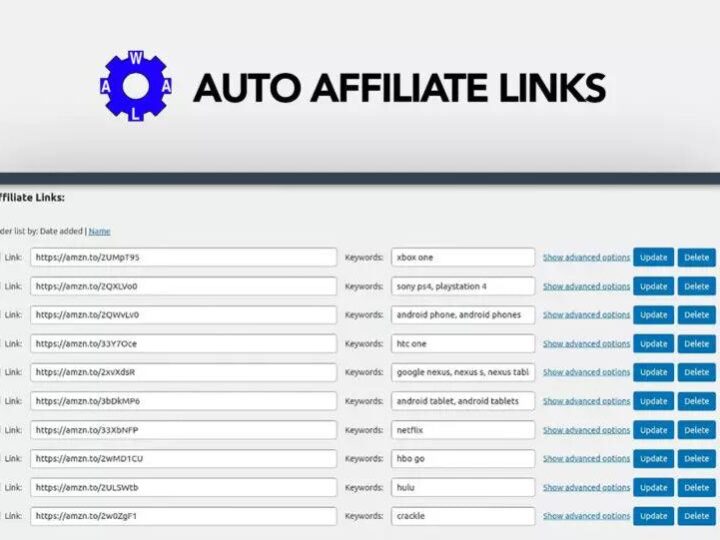The height and width of the screenshot is (540, 720).
Task: Edit the 'crackle' keywords field
Action: 463,516
